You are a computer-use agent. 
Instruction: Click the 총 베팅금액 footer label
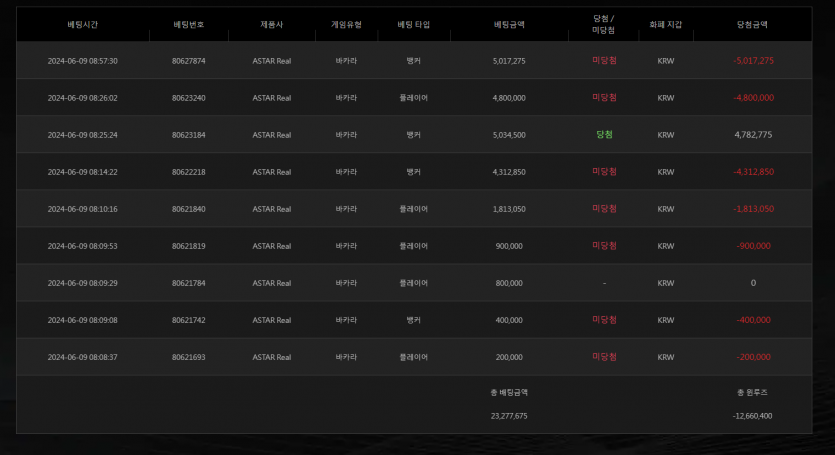tap(509, 393)
